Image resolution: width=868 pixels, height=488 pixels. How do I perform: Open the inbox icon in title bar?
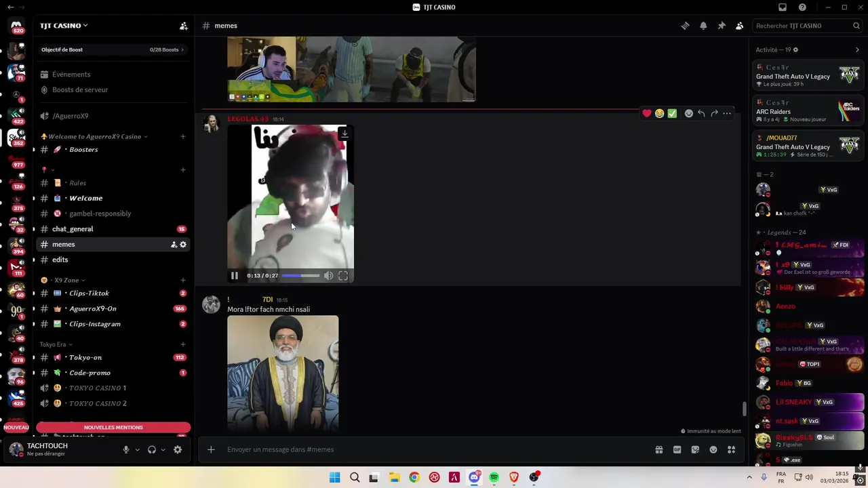point(783,7)
